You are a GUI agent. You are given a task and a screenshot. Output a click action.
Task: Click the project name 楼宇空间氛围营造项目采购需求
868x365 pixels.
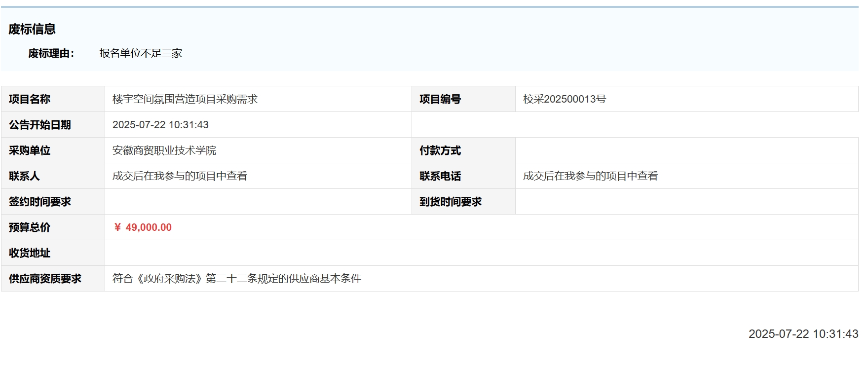tap(185, 99)
